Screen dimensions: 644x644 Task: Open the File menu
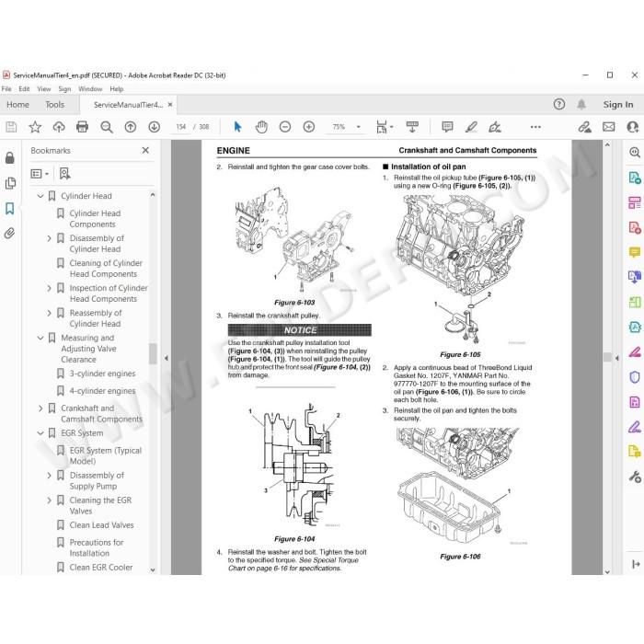pos(6,88)
